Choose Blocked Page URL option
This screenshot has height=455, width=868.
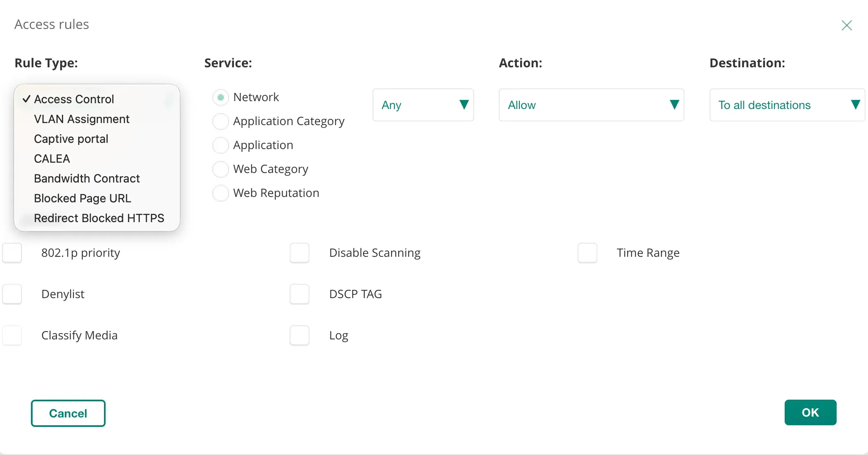tap(83, 198)
